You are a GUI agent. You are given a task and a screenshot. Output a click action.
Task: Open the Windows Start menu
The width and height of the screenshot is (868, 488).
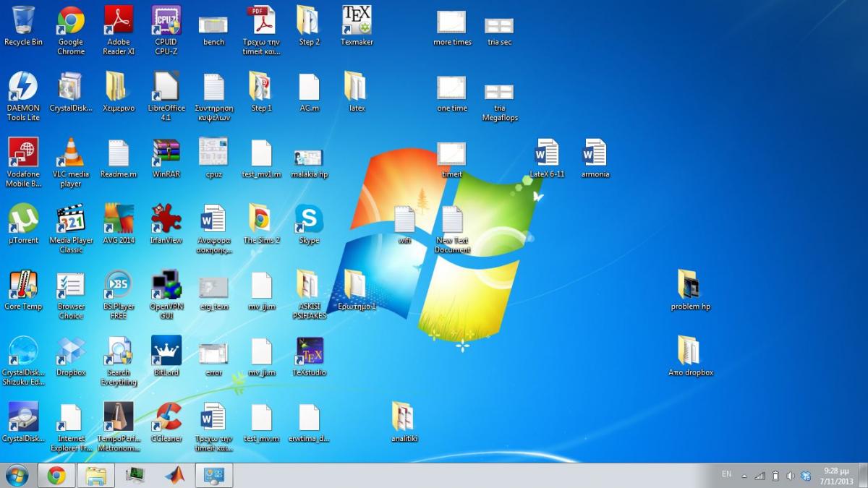click(x=17, y=475)
